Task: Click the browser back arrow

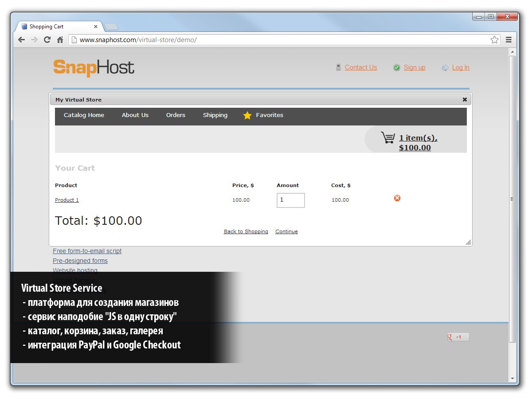Action: (x=21, y=40)
